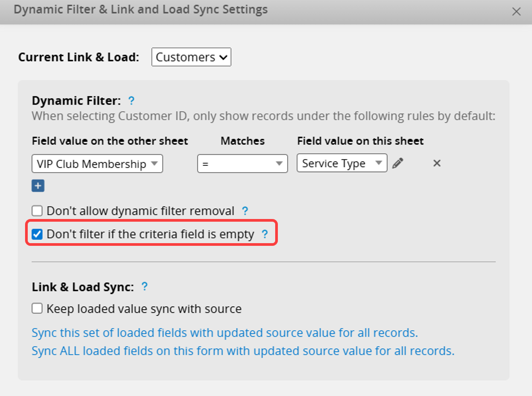The image size is (532, 396).
Task: Open the Link & Load Sync help icon
Action: 145,287
